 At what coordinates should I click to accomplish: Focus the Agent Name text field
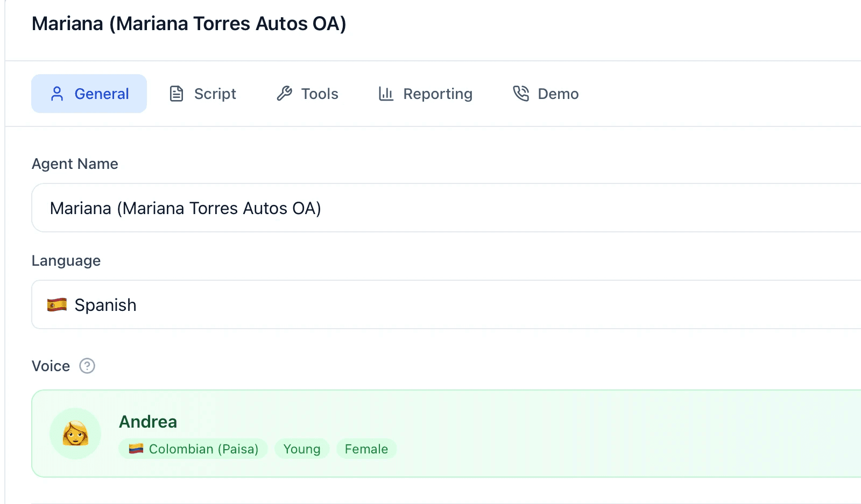point(430,208)
